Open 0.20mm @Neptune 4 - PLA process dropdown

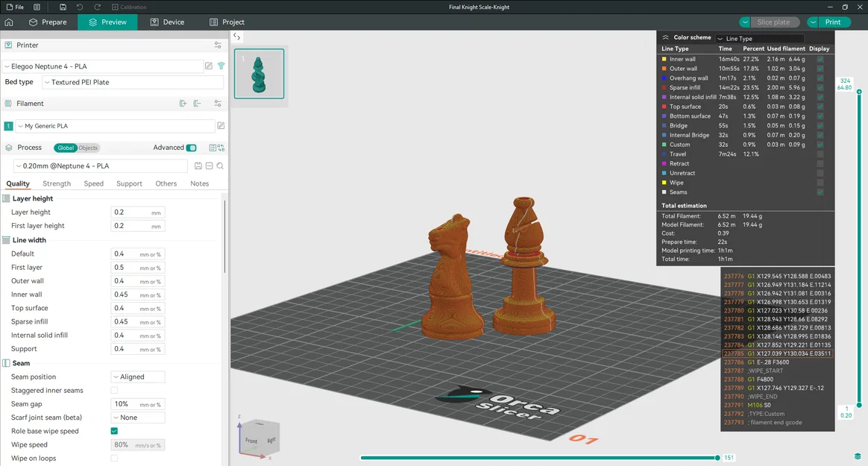pos(101,166)
